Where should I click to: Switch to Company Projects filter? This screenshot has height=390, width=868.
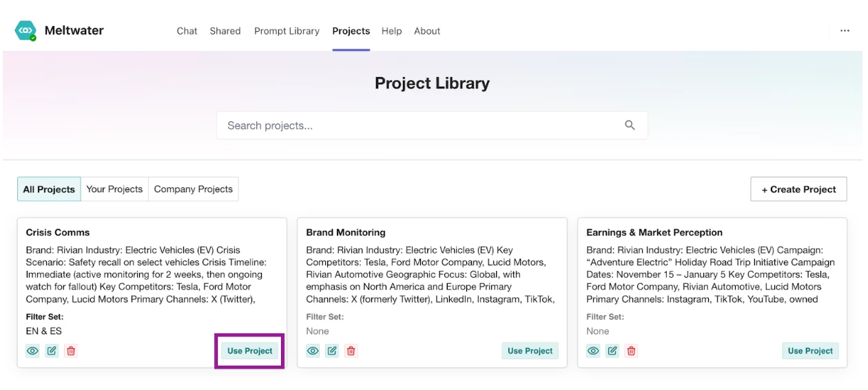[x=194, y=189]
